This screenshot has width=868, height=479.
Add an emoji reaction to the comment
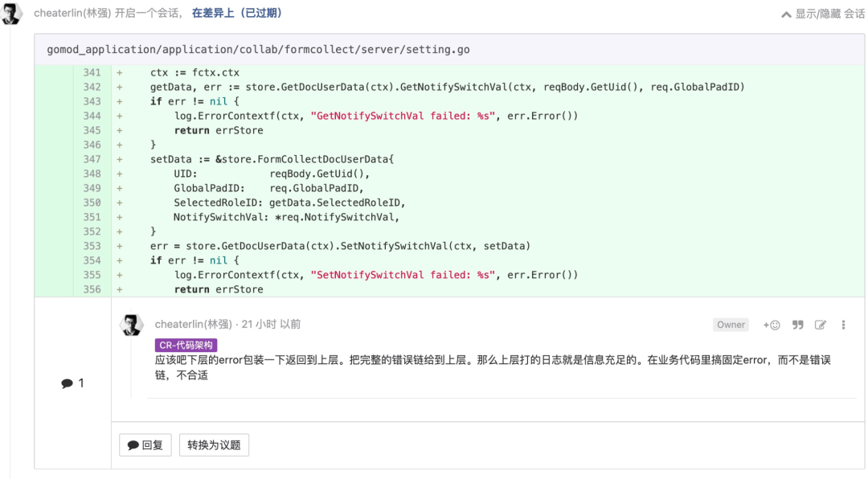[772, 325]
